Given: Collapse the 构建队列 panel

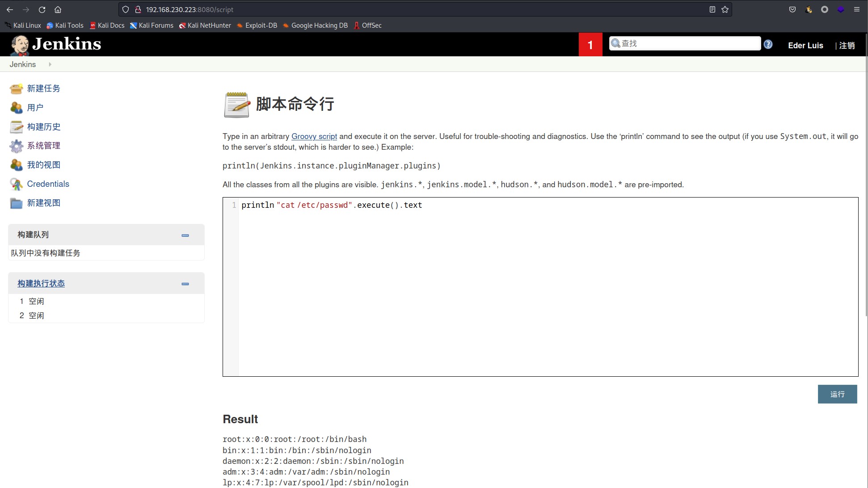Looking at the screenshot, I should pos(185,235).
